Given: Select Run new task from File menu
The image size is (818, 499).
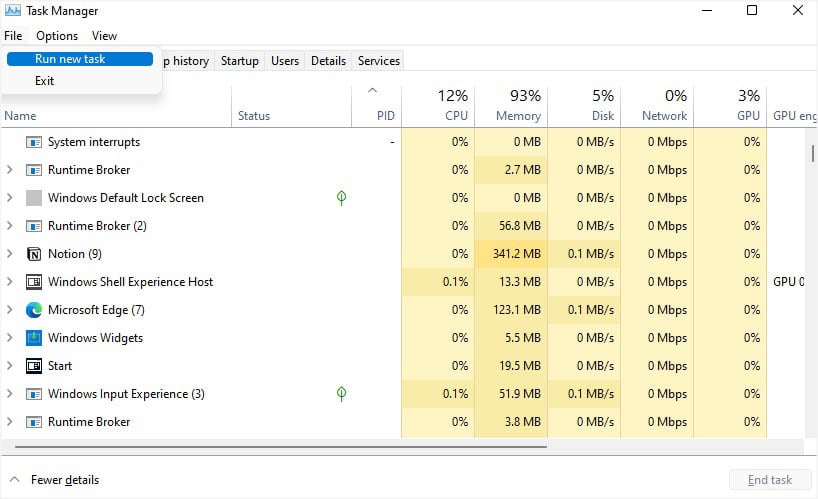Looking at the screenshot, I should pyautogui.click(x=70, y=59).
